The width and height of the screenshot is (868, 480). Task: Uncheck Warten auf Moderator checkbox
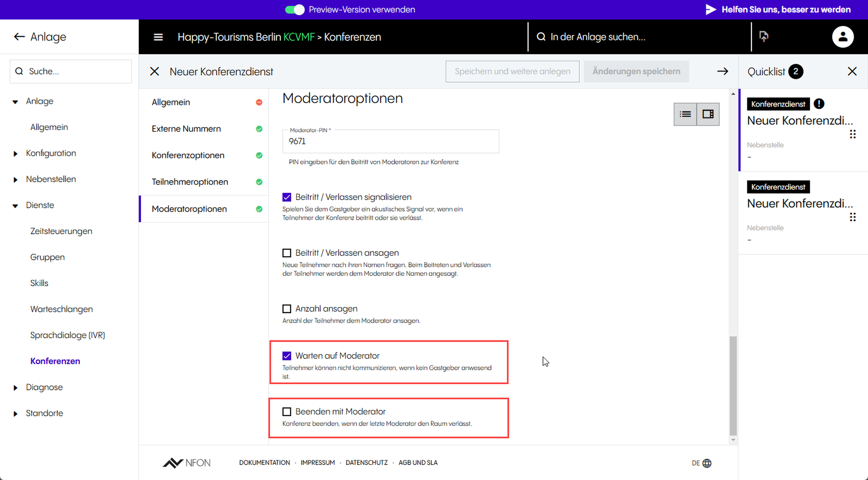point(287,356)
